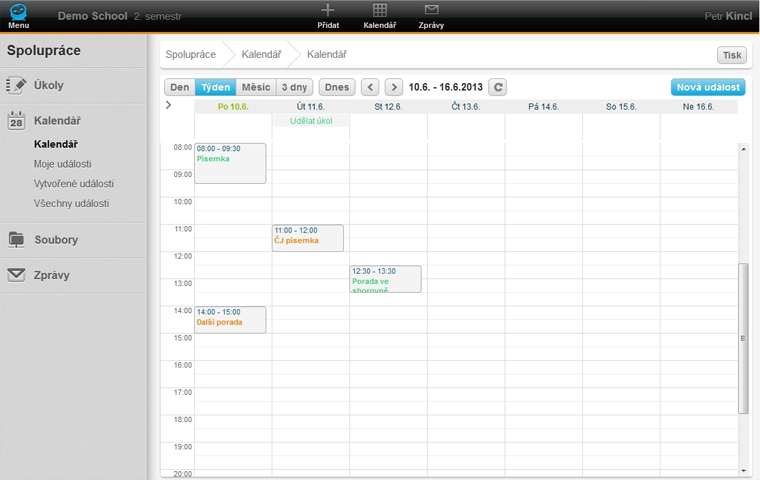The width and height of the screenshot is (760, 480).
Task: Open the Udělat úkol all-day item
Action: click(311, 121)
